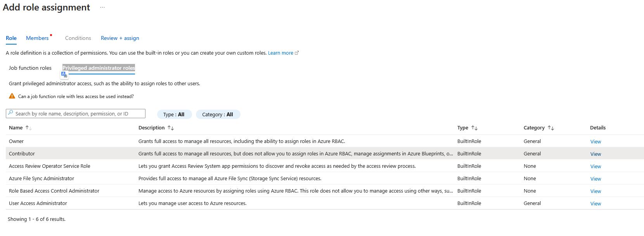Sort by Description column arrows
Screen dimensions: 644x236
(x=171, y=128)
